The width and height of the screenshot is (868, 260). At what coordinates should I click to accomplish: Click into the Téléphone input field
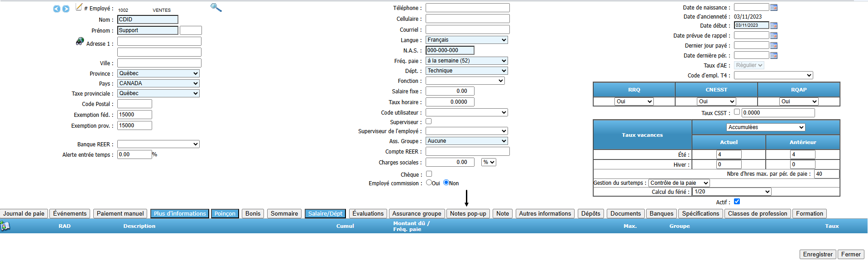click(x=467, y=8)
